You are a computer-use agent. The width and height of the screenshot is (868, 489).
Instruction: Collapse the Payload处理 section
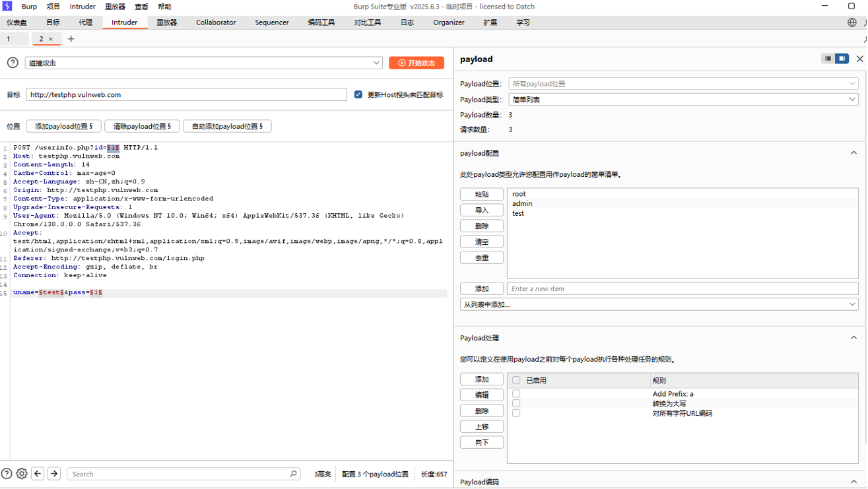(x=853, y=338)
